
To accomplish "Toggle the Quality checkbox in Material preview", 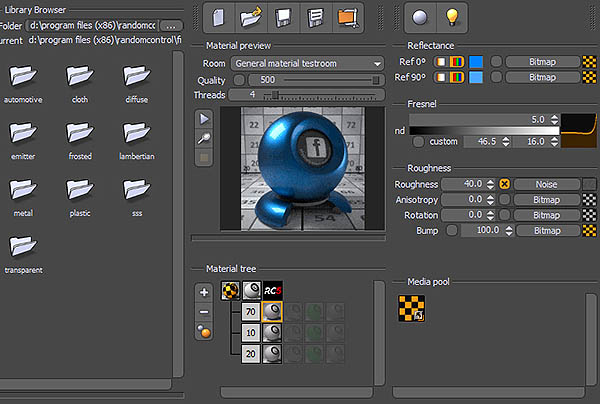I will pyautogui.click(x=240, y=79).
